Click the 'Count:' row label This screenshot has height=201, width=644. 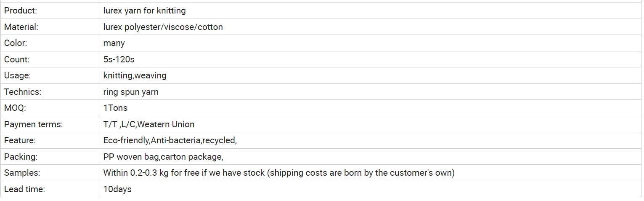pos(17,59)
